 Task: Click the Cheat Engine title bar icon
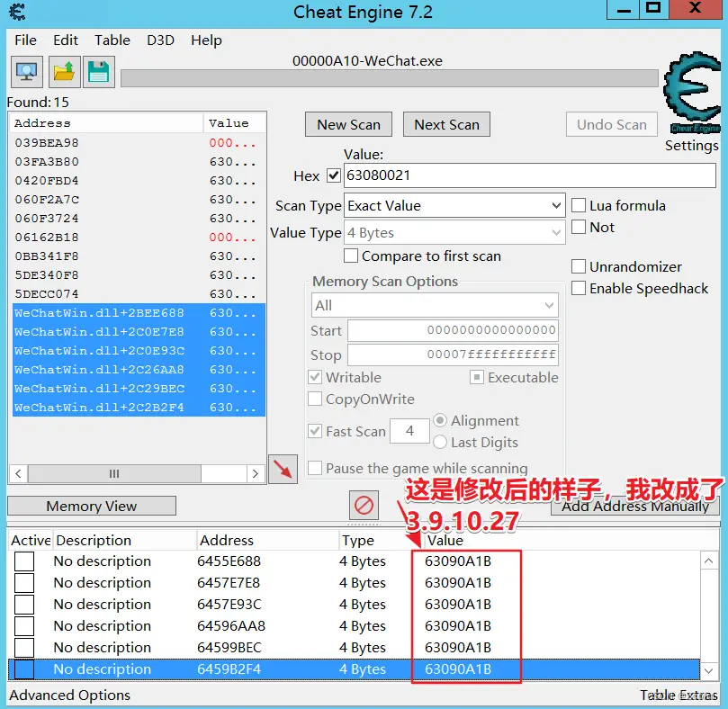pos(15,12)
